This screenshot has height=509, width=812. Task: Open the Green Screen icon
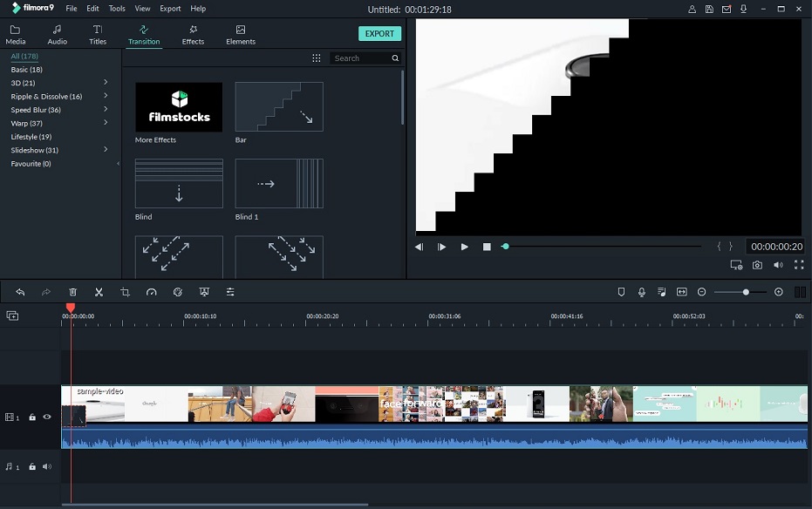point(204,292)
